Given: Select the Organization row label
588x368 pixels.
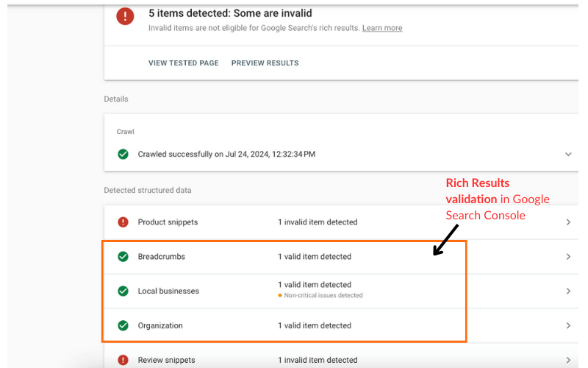Looking at the screenshot, I should point(160,325).
